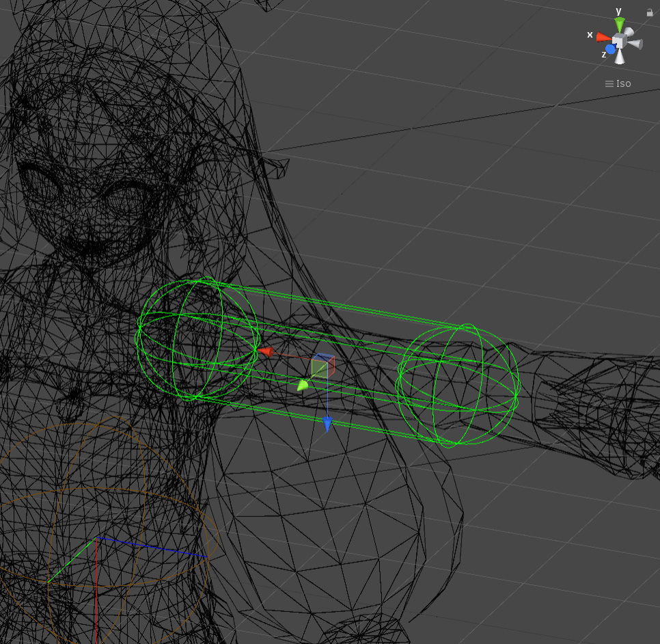
Task: Click the red X axis cone on orientation gizmo
Action: pyautogui.click(x=604, y=37)
